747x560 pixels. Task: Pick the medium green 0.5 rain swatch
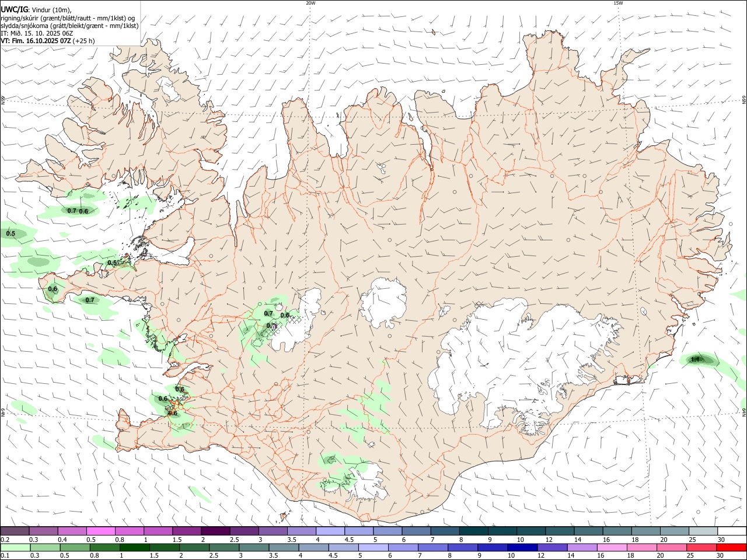pyautogui.click(x=75, y=547)
